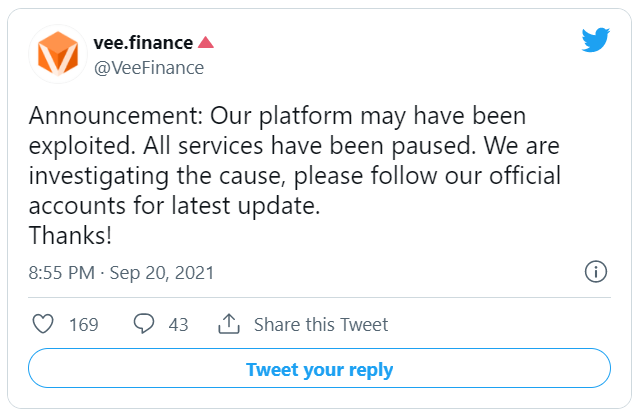
Task: Click the Thanks! line of tweet
Action: click(x=70, y=235)
